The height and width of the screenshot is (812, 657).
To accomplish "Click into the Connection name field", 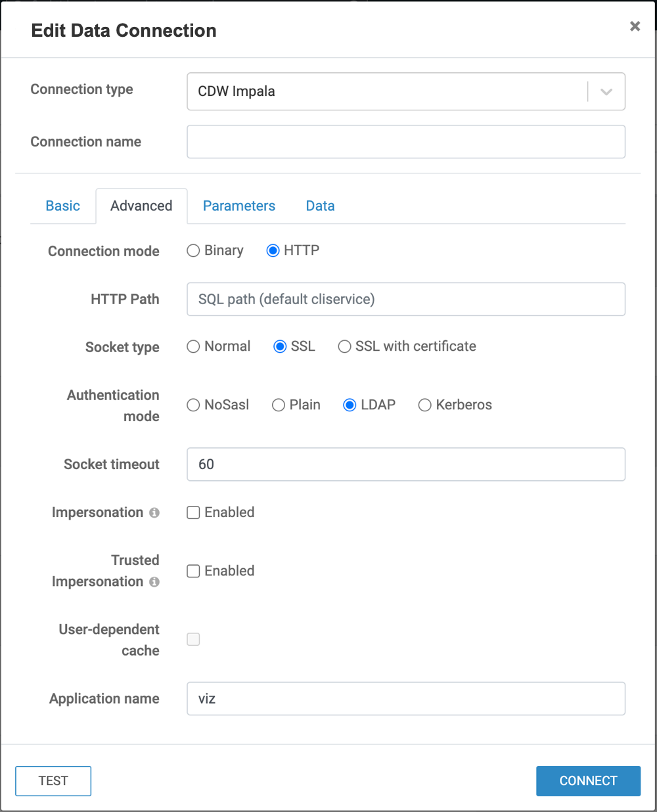I will click(x=406, y=142).
